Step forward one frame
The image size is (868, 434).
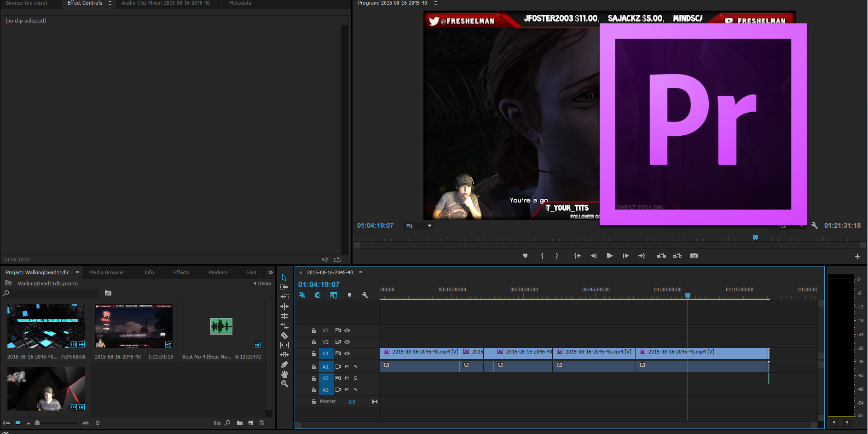(x=626, y=256)
